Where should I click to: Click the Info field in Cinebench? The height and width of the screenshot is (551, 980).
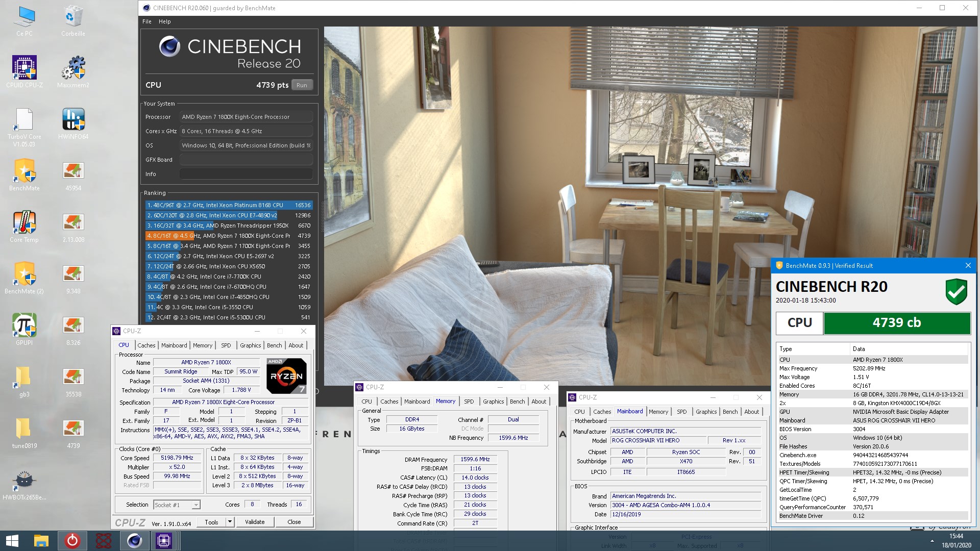point(246,174)
